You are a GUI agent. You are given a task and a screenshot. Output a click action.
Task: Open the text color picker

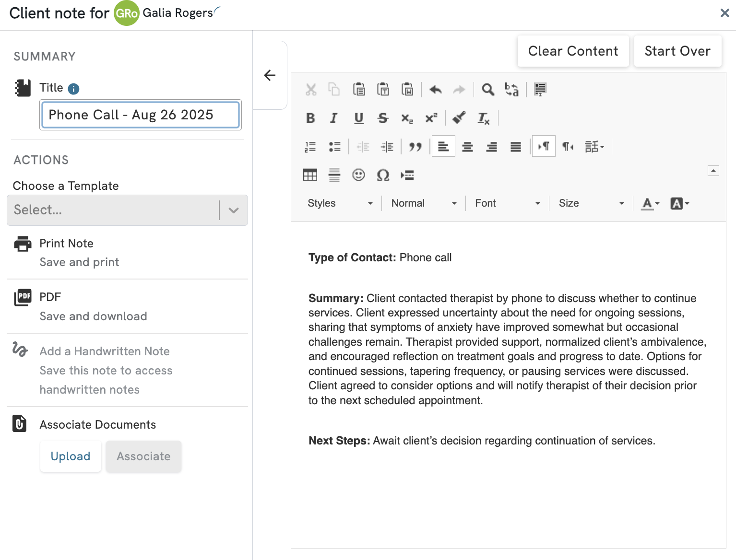(650, 203)
